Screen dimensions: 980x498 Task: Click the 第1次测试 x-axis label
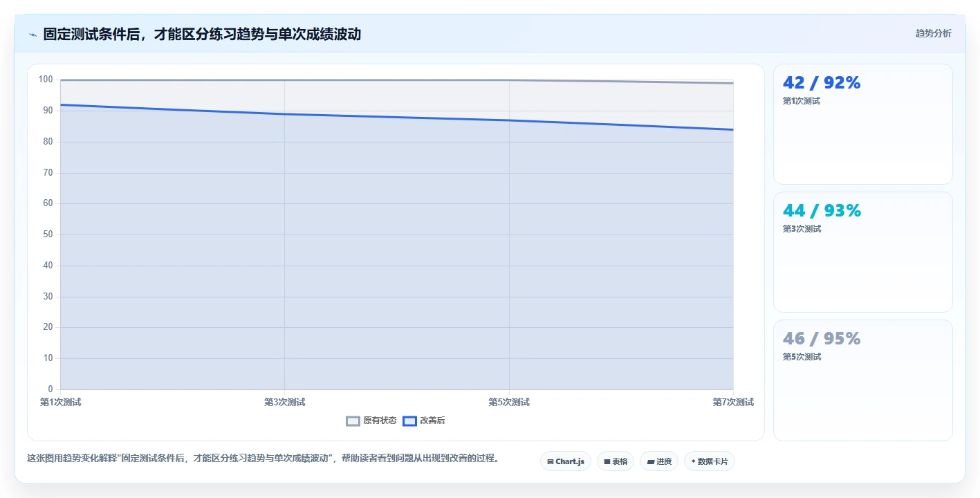point(61,402)
